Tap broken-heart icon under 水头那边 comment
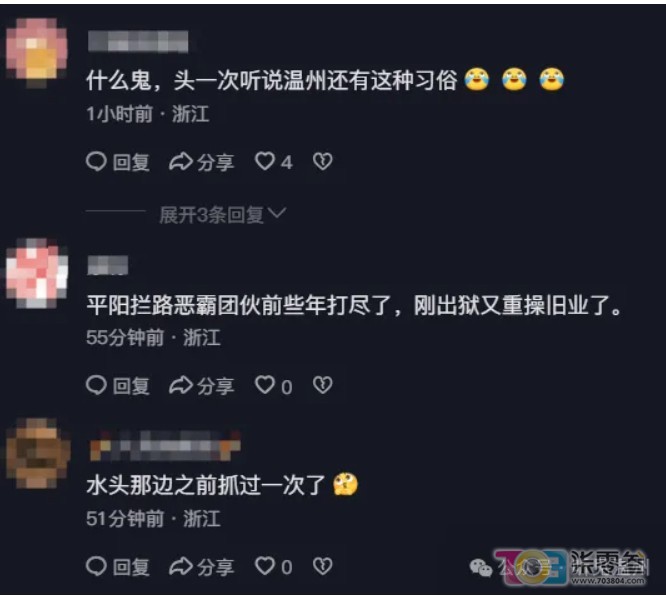The width and height of the screenshot is (666, 596). tap(323, 566)
